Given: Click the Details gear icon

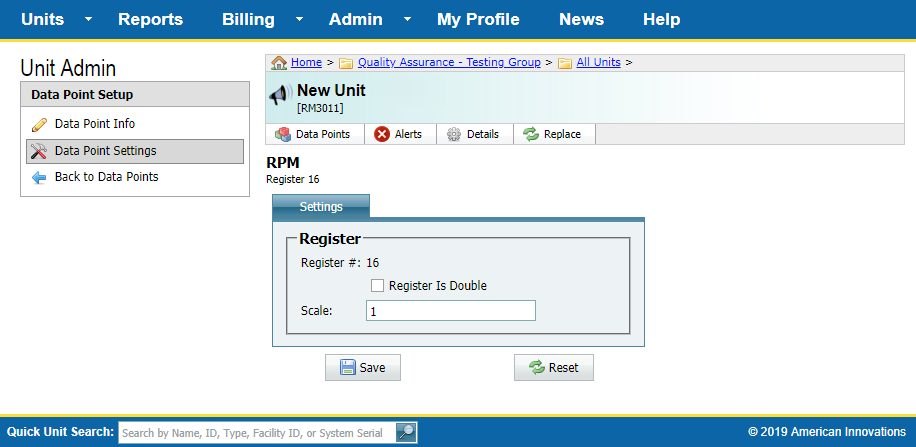Looking at the screenshot, I should [454, 134].
